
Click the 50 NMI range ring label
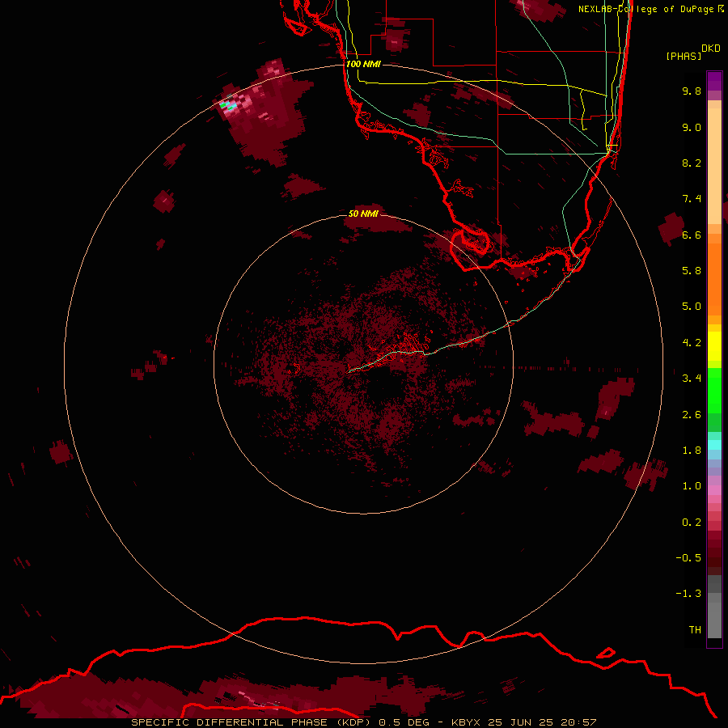click(x=363, y=214)
